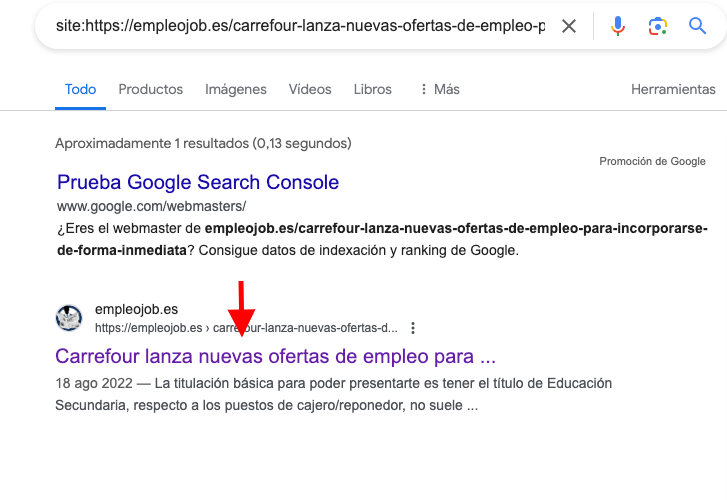This screenshot has width=727, height=500.
Task: Start voice search with the microphone icon
Action: [x=618, y=26]
